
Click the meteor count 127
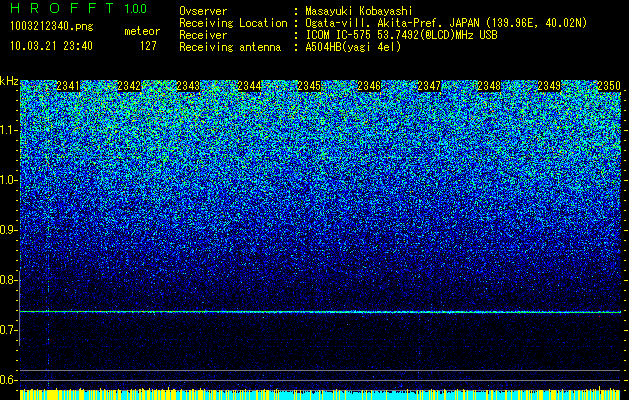pyautogui.click(x=148, y=46)
